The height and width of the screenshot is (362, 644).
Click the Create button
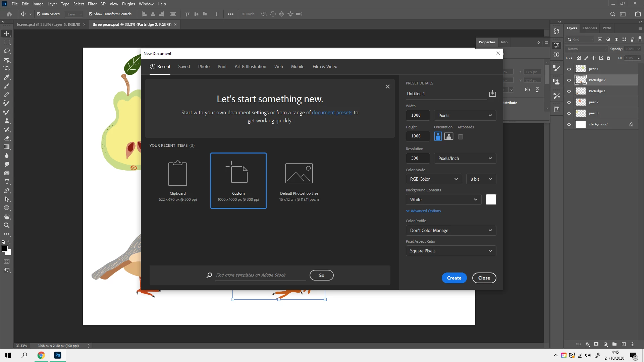click(454, 278)
